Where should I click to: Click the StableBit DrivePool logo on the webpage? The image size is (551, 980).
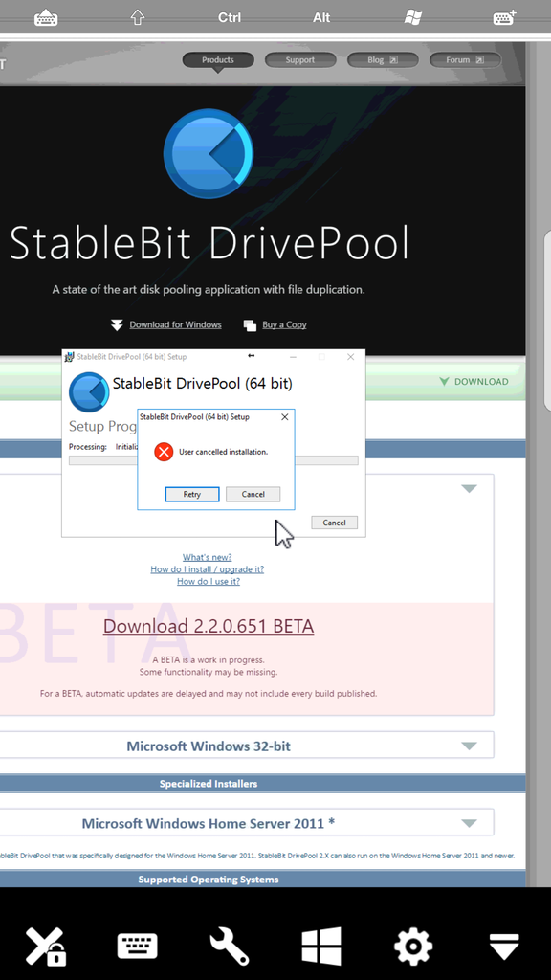209,153
